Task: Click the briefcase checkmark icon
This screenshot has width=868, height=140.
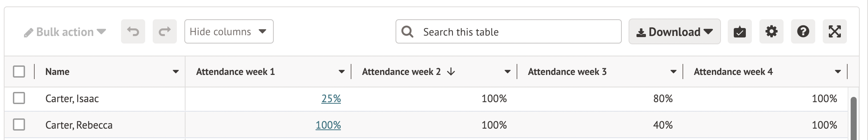Action: (740, 31)
